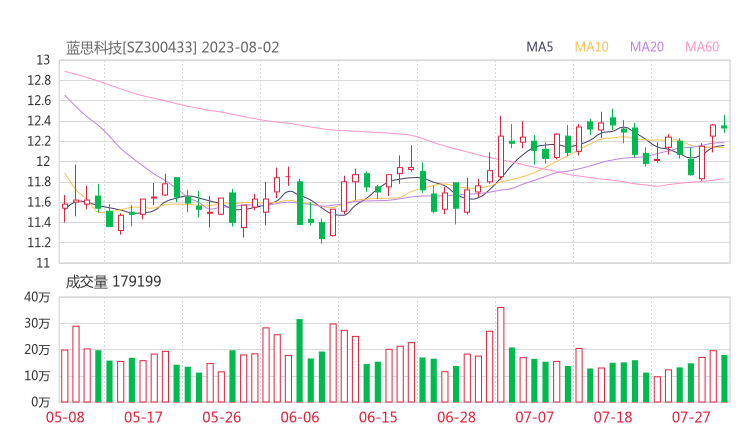Click the 30万 volume axis label

(x=37, y=323)
